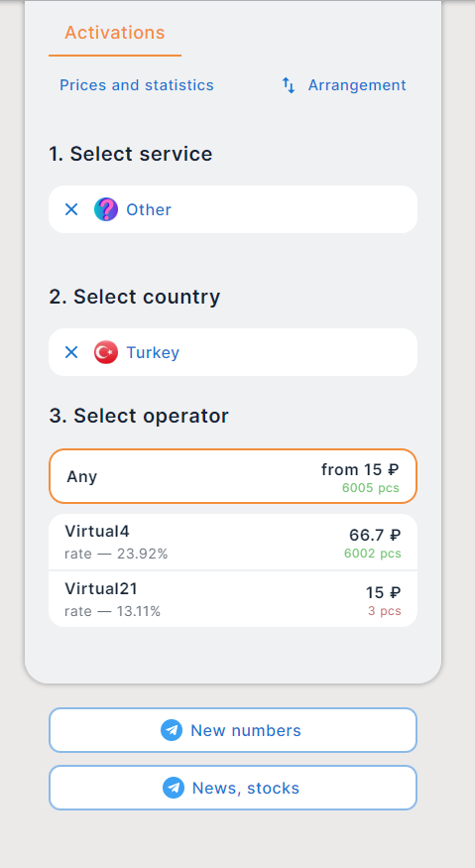This screenshot has width=475, height=868.
Task: Click the Turkey flag icon
Action: pos(106,352)
